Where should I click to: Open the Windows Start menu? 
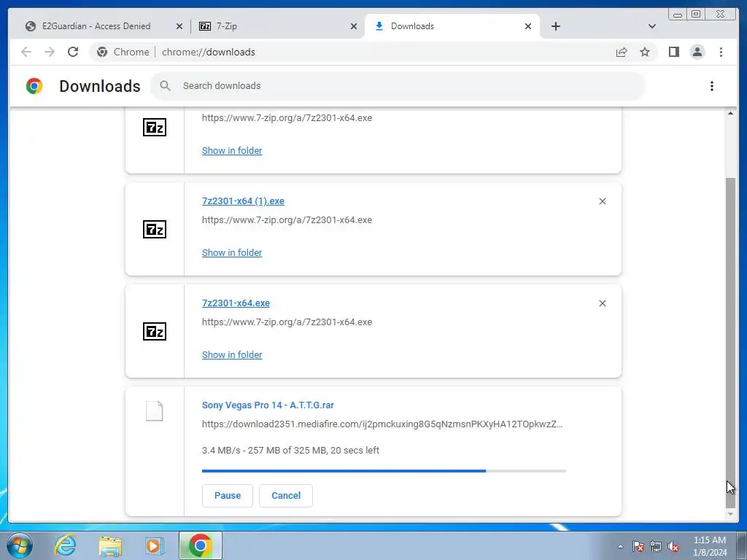20,545
